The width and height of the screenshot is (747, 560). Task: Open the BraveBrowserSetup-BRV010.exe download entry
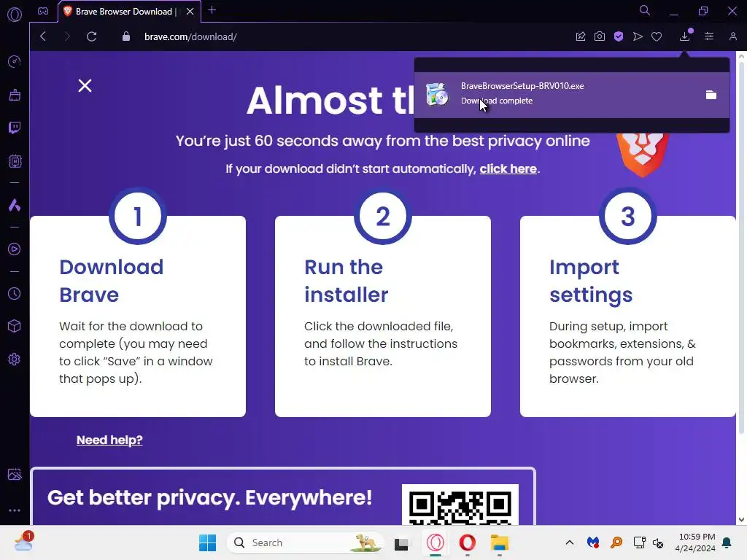(572, 95)
